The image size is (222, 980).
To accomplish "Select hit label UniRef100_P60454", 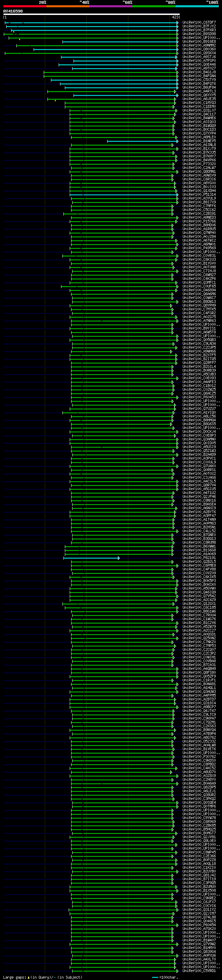I will point(199,925).
